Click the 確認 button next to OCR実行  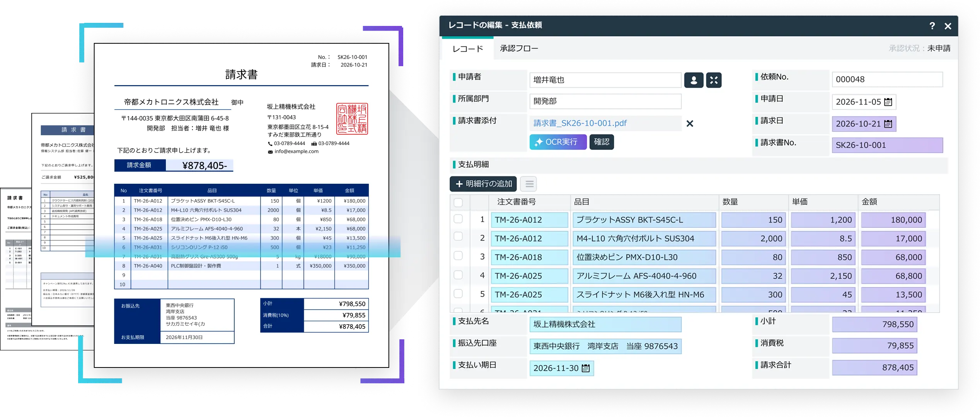pos(602,142)
